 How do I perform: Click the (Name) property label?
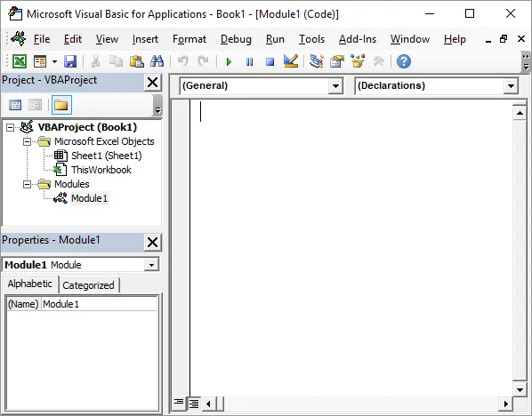(x=23, y=304)
